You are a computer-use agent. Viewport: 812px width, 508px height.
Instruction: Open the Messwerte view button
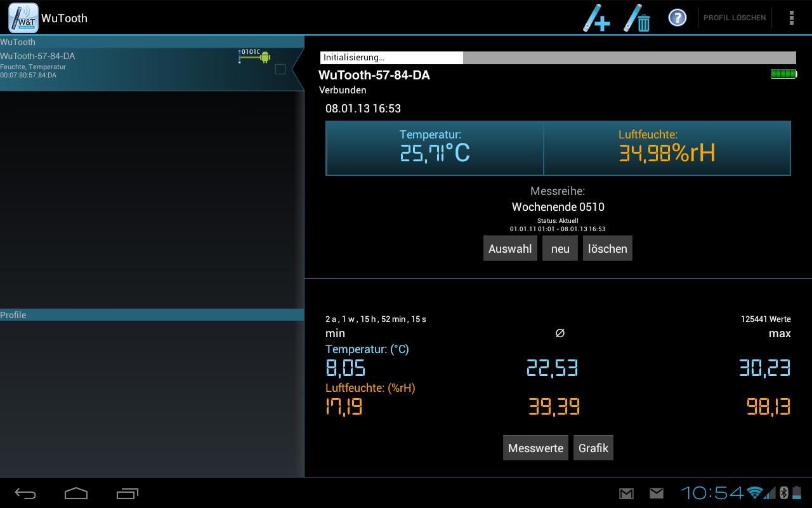535,448
